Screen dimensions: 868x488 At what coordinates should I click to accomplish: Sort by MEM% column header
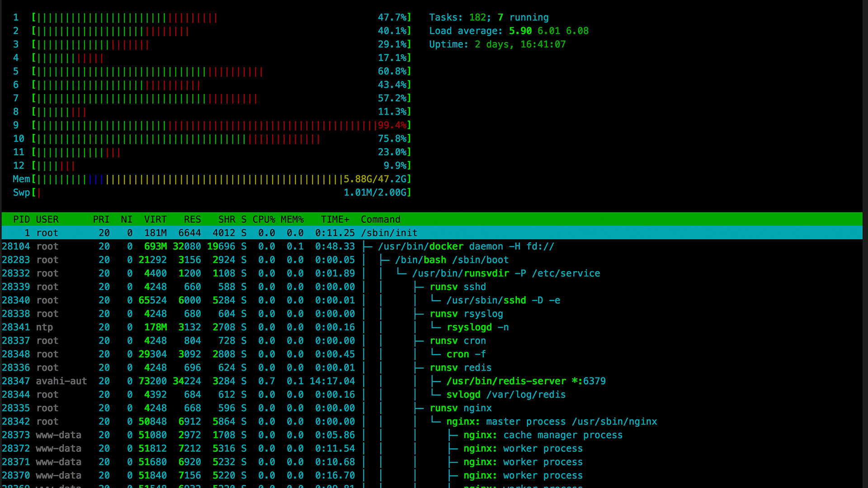(292, 220)
